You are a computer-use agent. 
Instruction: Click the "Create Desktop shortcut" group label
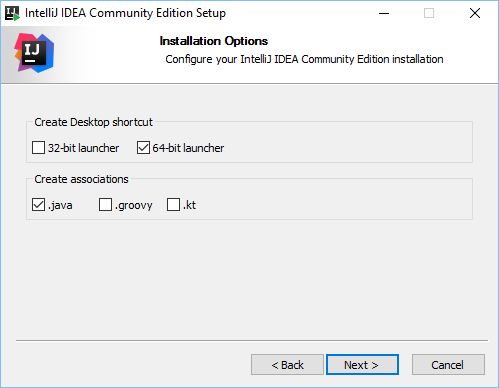[93, 122]
